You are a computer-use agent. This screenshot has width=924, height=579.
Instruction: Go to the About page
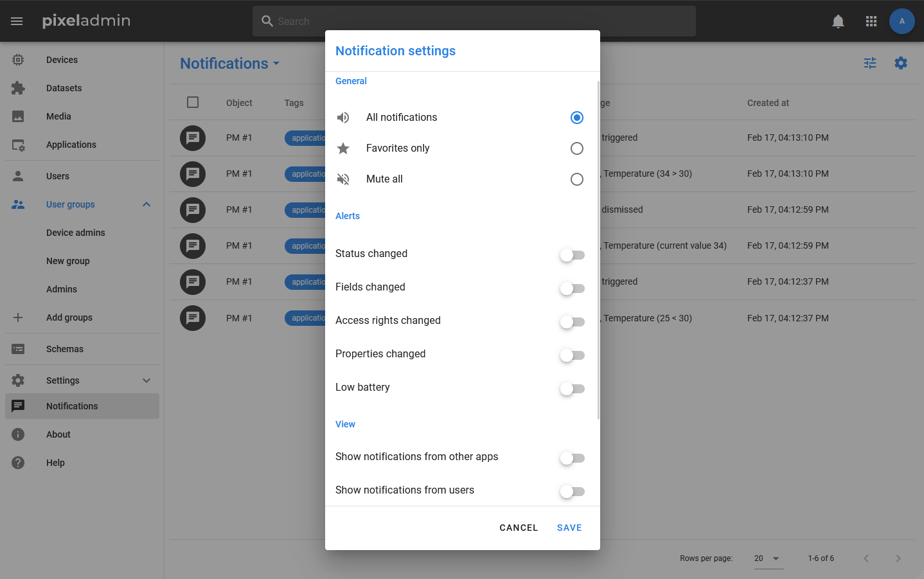58,434
